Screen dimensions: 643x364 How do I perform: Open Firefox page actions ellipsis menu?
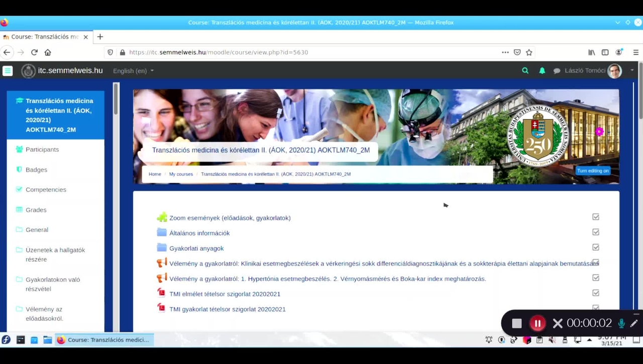(x=505, y=52)
